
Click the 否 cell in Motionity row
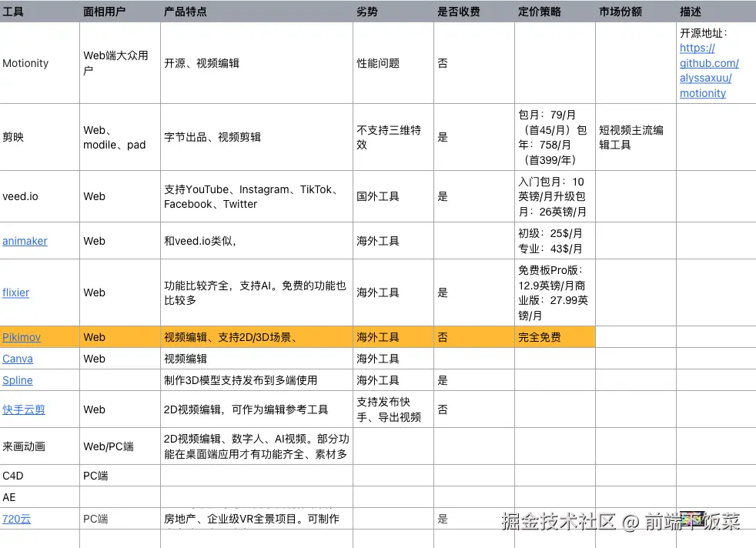474,63
